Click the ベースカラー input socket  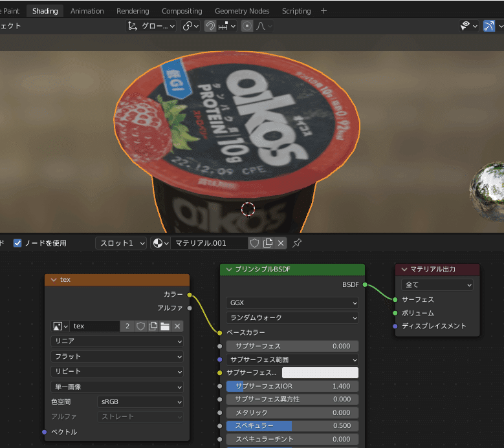coord(219,333)
